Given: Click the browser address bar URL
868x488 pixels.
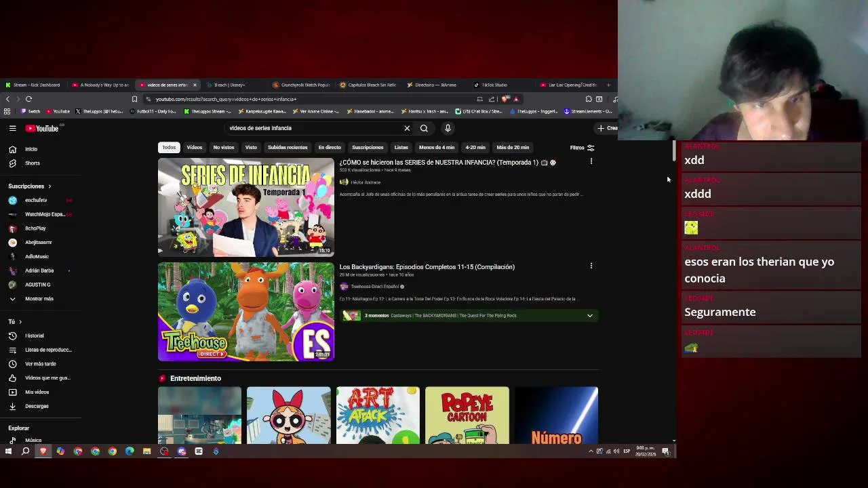Looking at the screenshot, I should [226, 99].
